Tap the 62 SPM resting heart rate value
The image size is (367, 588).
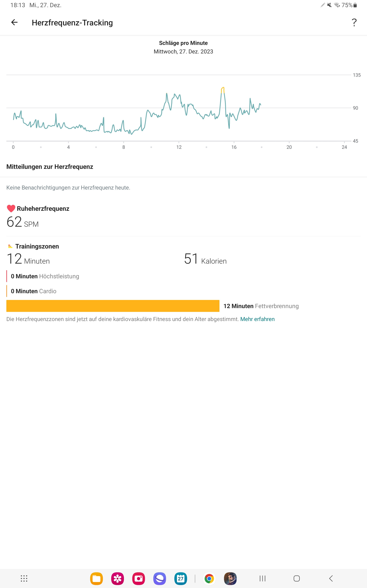[23, 222]
